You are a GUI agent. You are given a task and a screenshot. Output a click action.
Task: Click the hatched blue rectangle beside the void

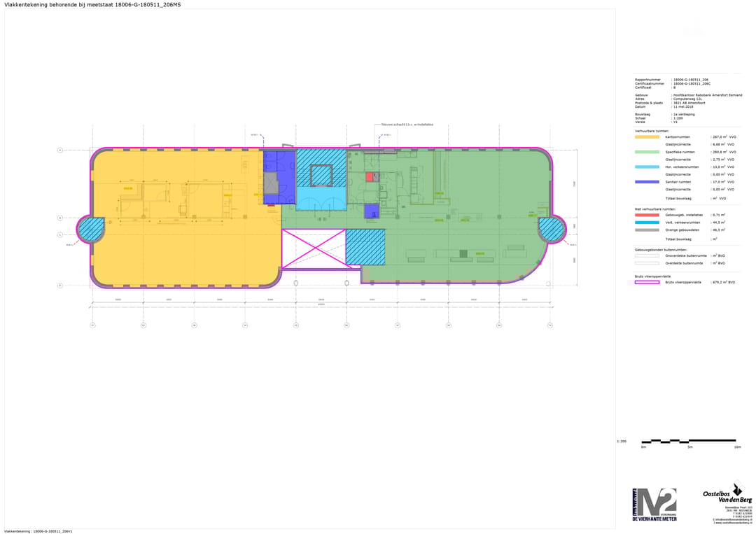pyautogui.click(x=365, y=247)
